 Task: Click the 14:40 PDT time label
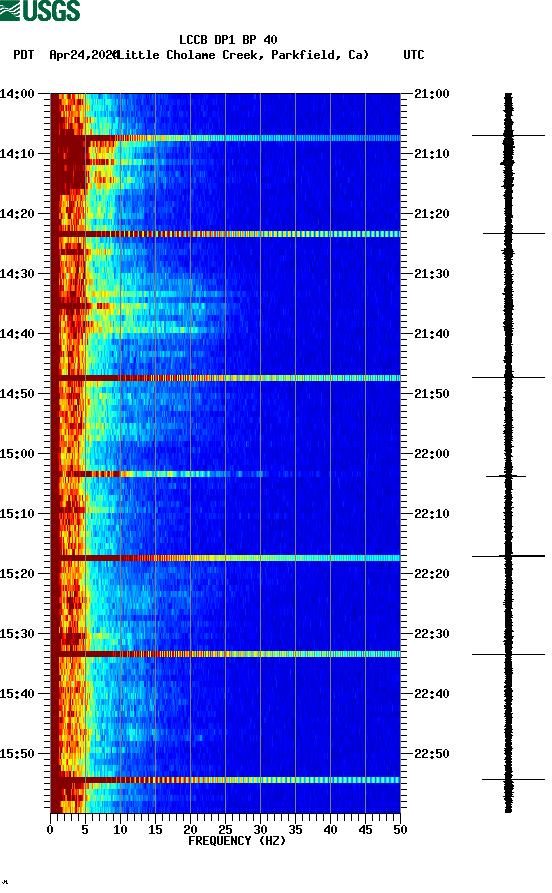17,334
